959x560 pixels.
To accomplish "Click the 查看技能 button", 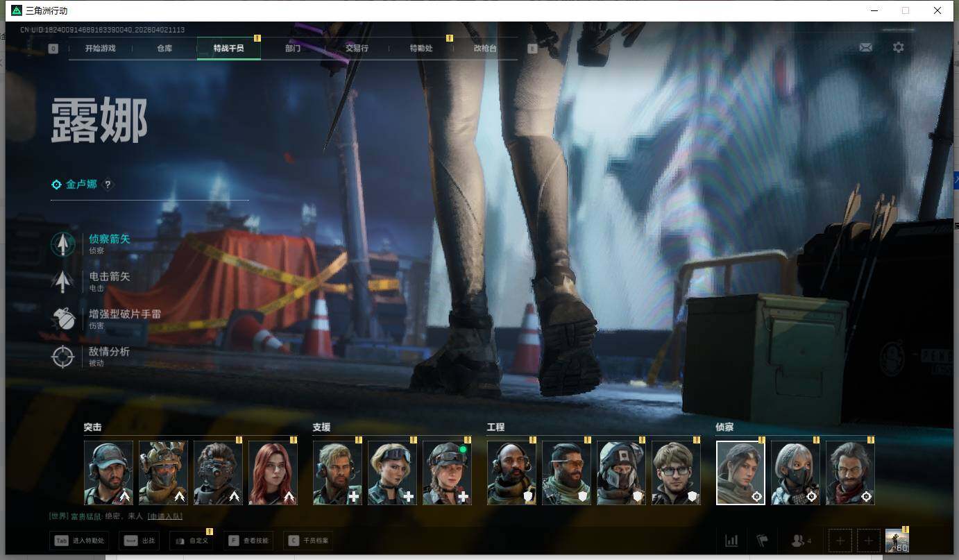I will 248,541.
